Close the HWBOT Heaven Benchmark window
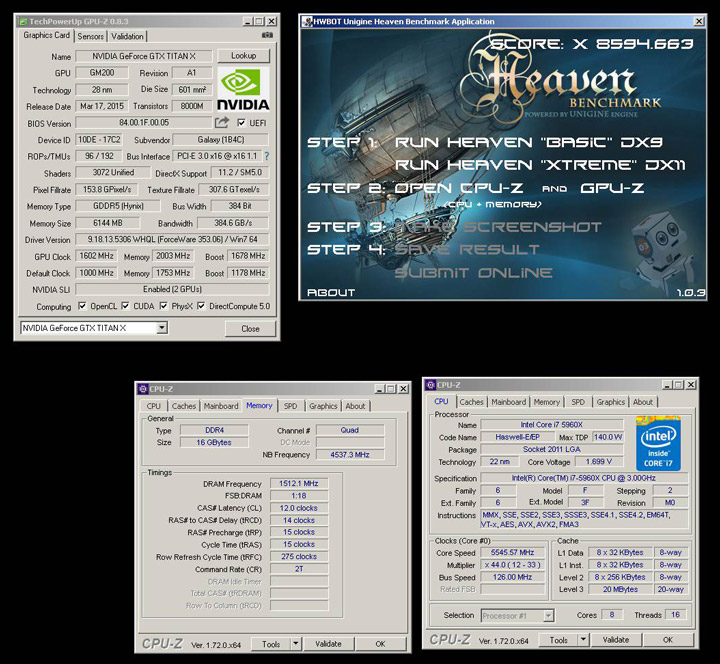 (x=699, y=21)
